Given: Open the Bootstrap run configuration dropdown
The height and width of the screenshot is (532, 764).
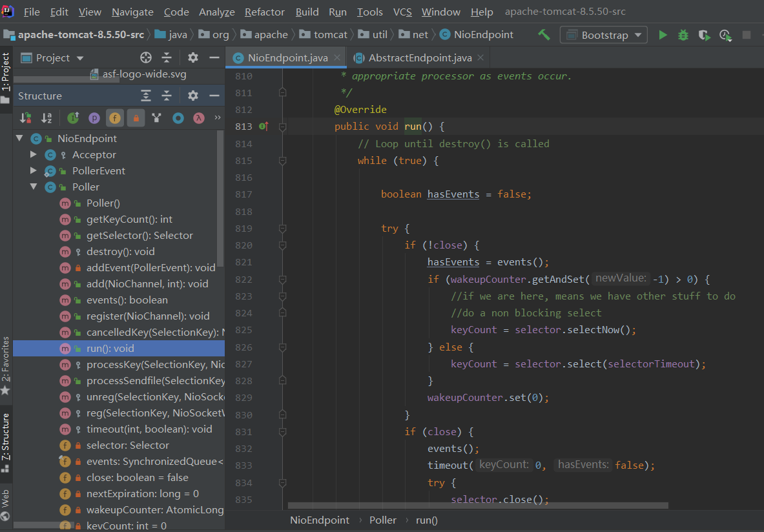Looking at the screenshot, I should point(604,35).
